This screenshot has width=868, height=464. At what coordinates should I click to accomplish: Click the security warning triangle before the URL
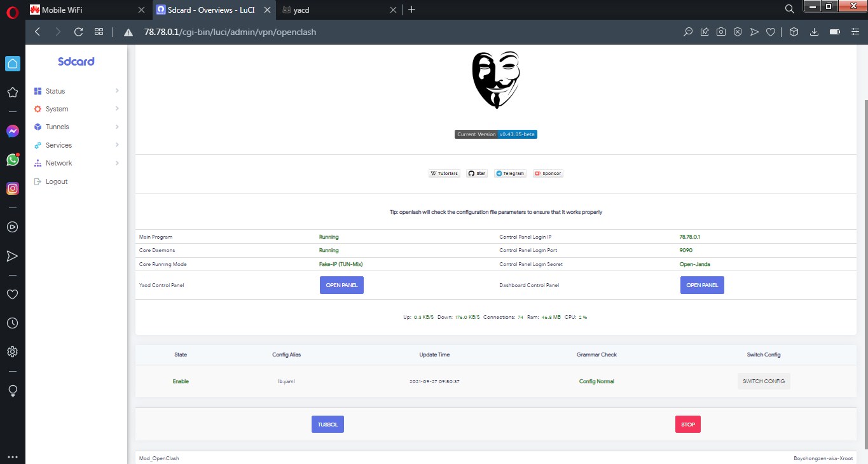tap(128, 32)
